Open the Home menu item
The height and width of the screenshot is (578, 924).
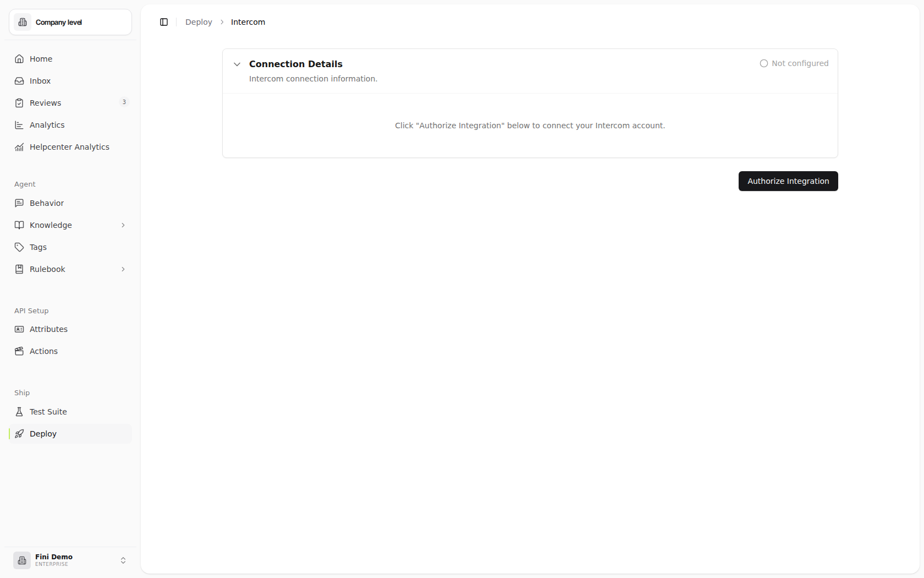[70, 59]
